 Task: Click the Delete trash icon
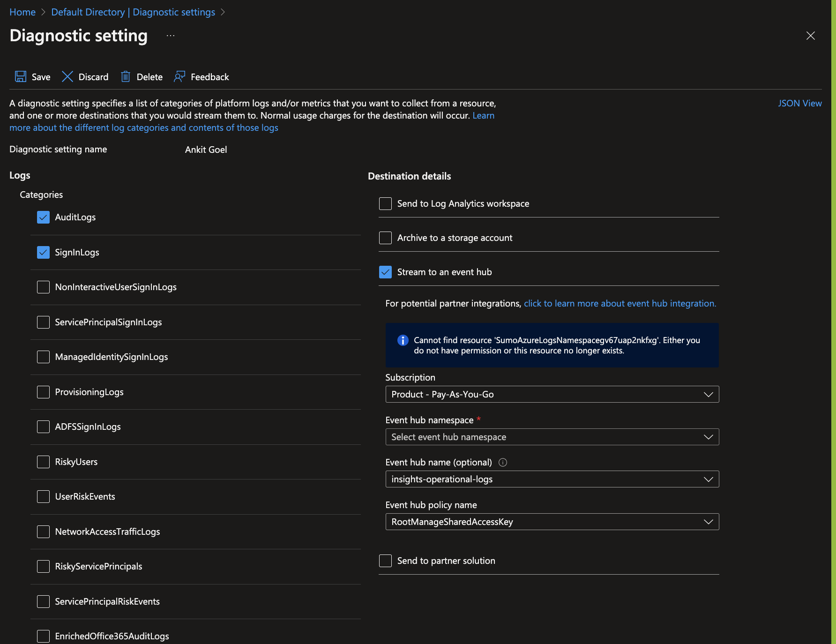point(126,76)
